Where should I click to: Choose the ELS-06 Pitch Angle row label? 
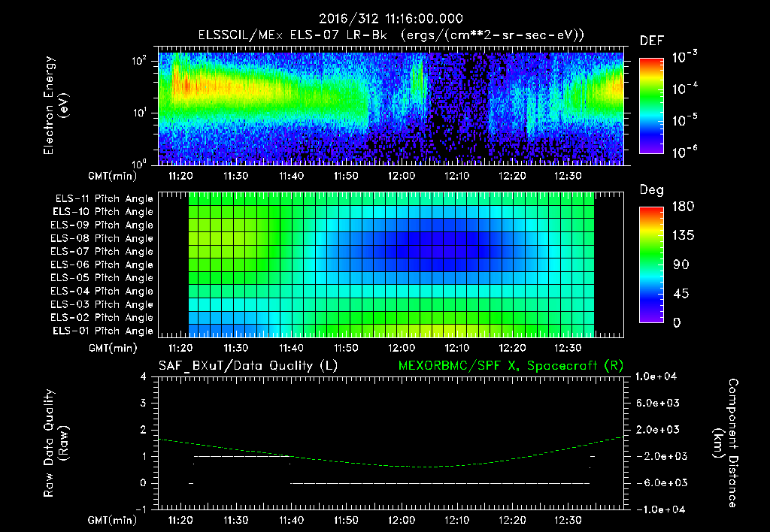[x=102, y=264]
